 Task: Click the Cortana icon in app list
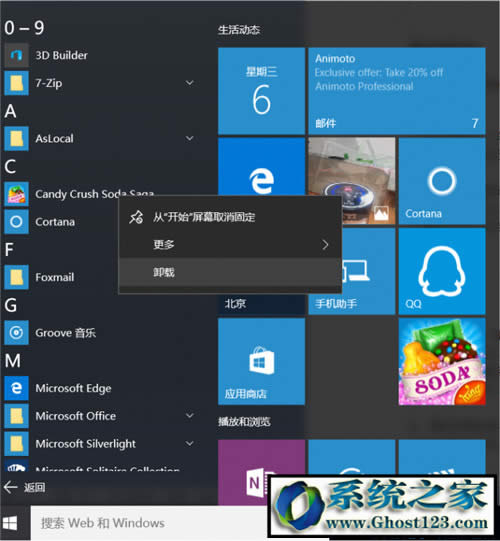16,222
